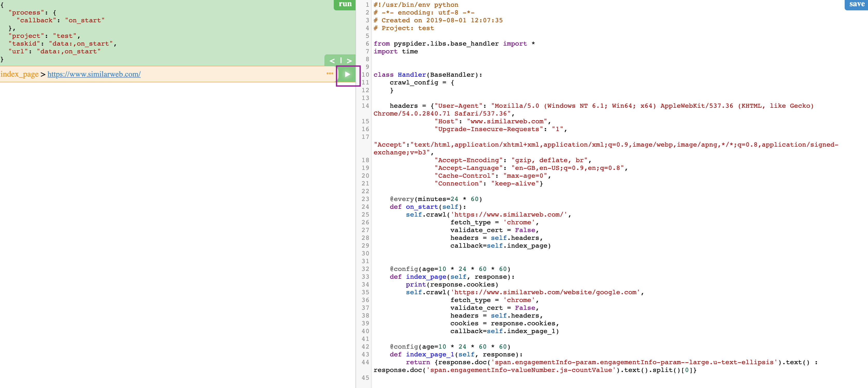
Task: Click the index_page_1 function definition
Action: [456, 354]
